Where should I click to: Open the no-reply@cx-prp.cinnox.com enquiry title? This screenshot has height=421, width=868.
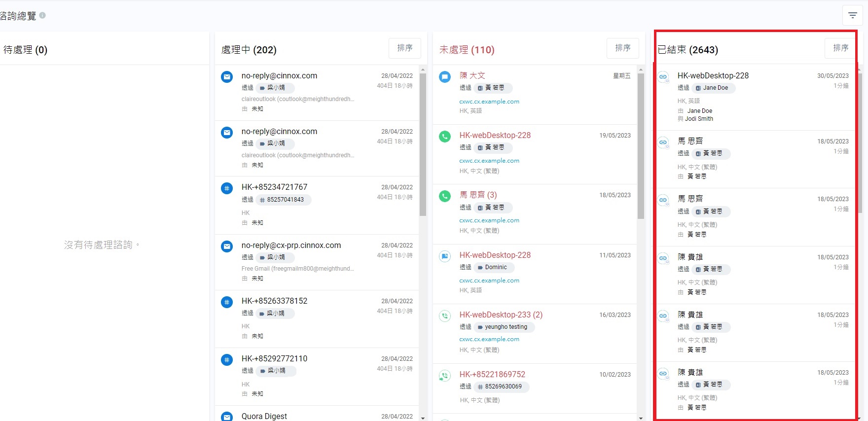[291, 246]
